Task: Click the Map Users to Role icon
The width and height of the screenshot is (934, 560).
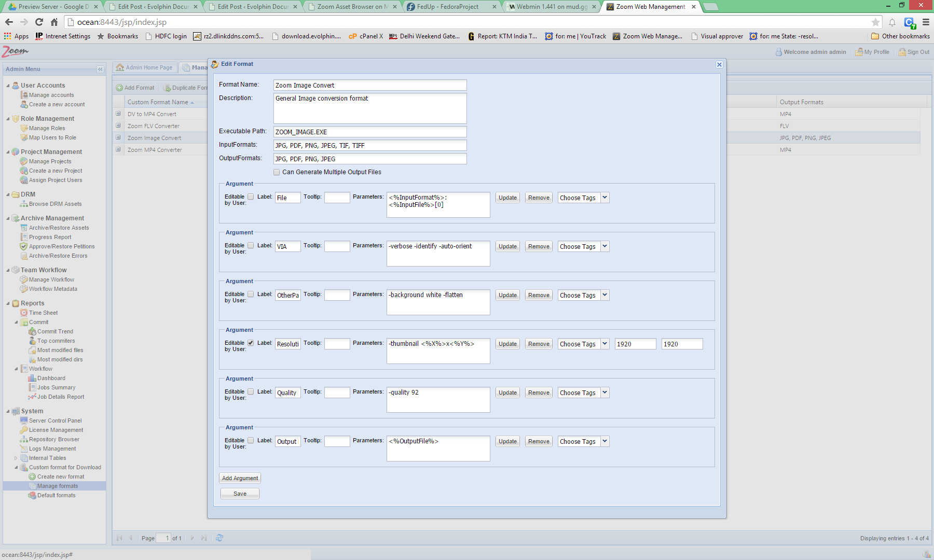Action: click(24, 137)
